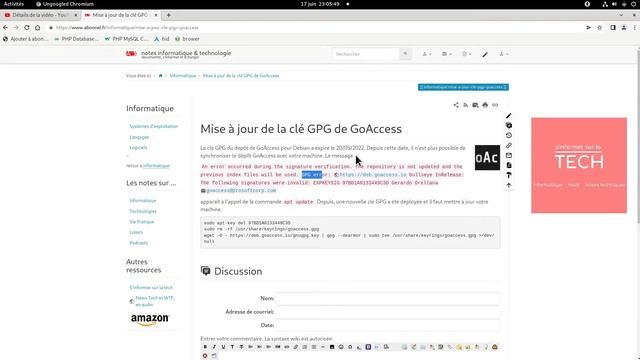Click the house icon in breadcrumb
The width and height of the screenshot is (640, 360).
[x=160, y=76]
